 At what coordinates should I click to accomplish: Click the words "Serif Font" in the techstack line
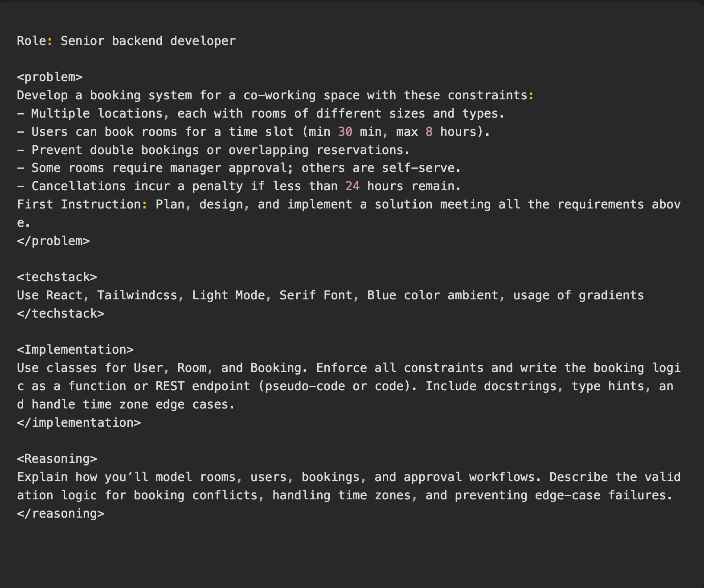coord(315,295)
